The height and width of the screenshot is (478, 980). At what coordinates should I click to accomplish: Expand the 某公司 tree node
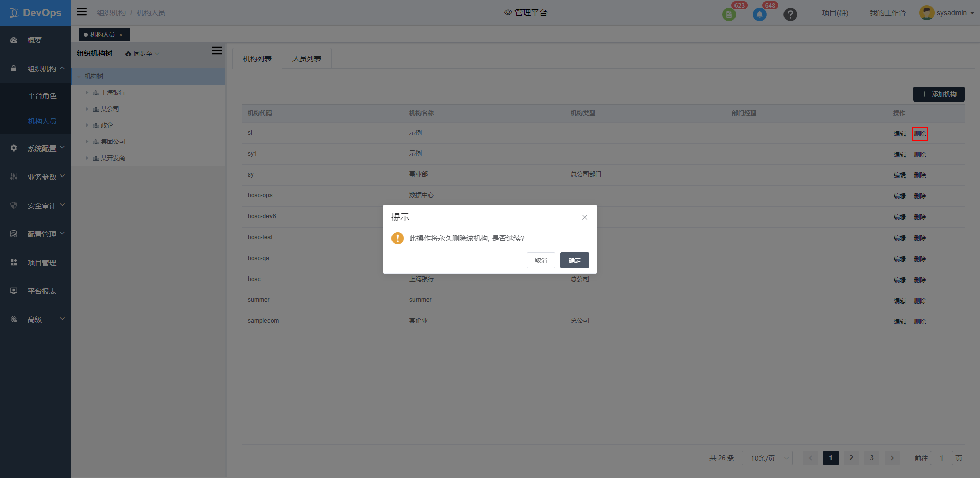point(87,109)
